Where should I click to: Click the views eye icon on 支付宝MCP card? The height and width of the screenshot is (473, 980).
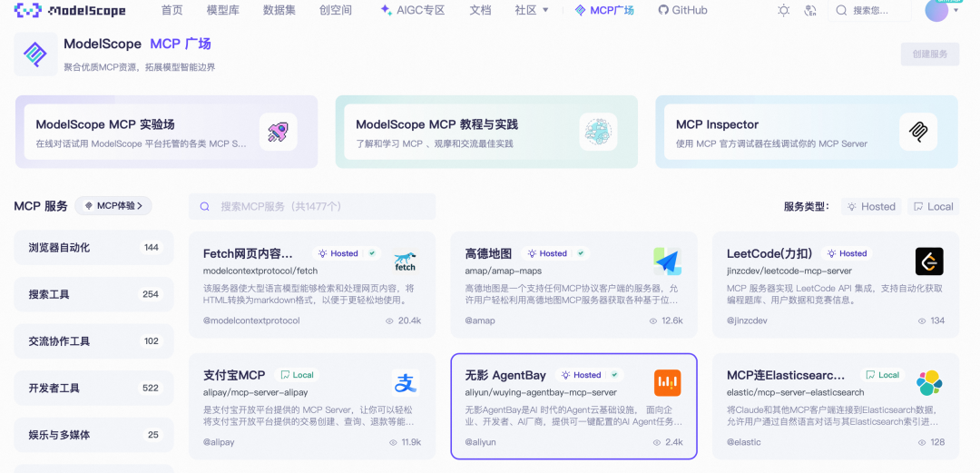point(393,442)
